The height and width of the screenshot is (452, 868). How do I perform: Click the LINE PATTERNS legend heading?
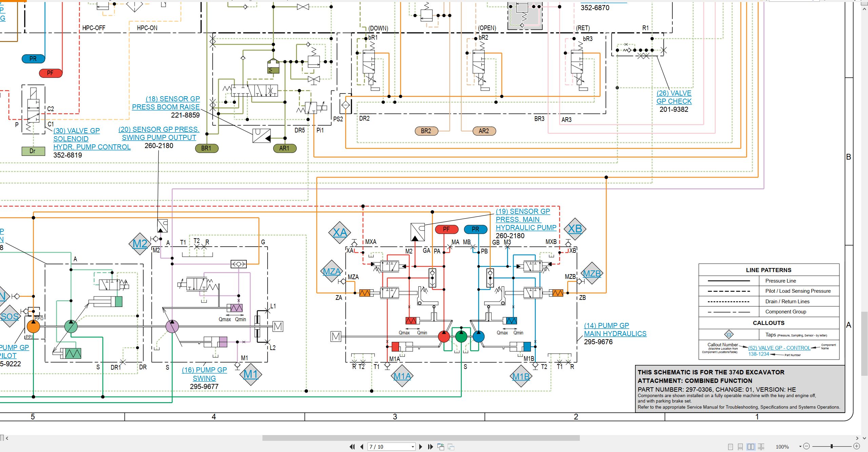click(768, 270)
